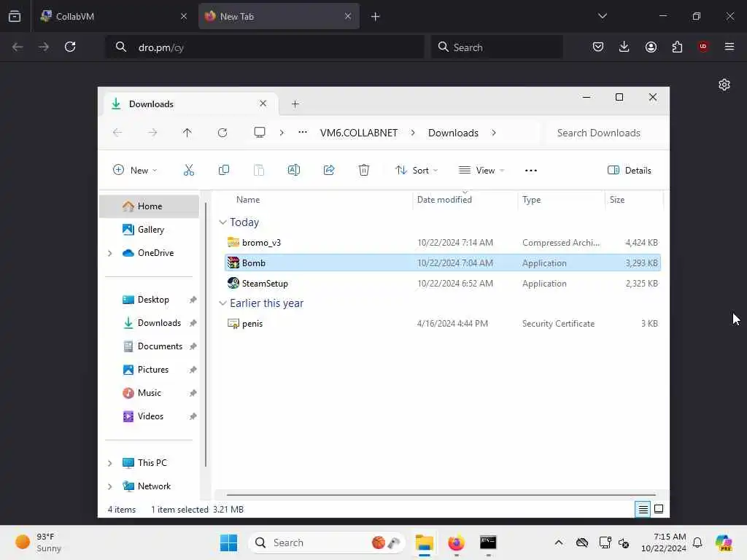Click the New Tab page settings gear
The image size is (747, 560).
point(724,85)
